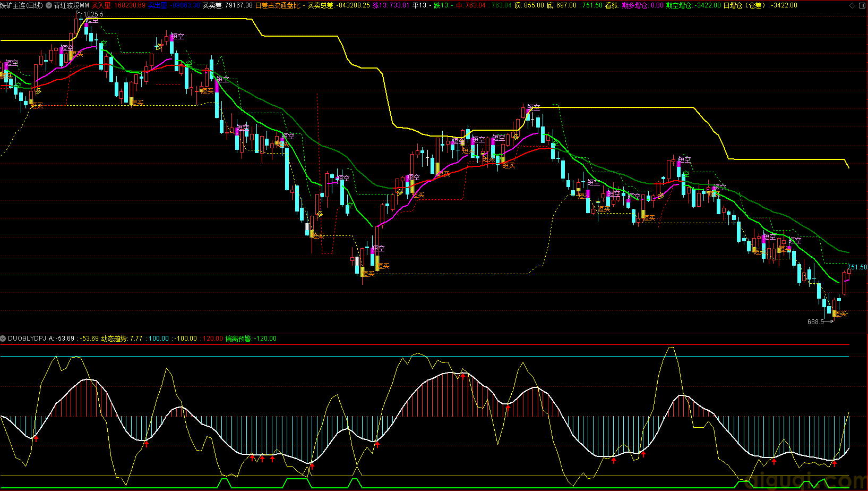Click the 期空增仓 -3422.00 value
Screen dimensions: 868x491
pos(693,5)
